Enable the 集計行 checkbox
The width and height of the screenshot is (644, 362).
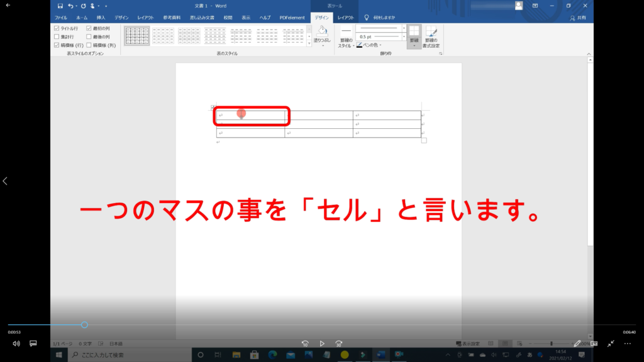point(57,37)
